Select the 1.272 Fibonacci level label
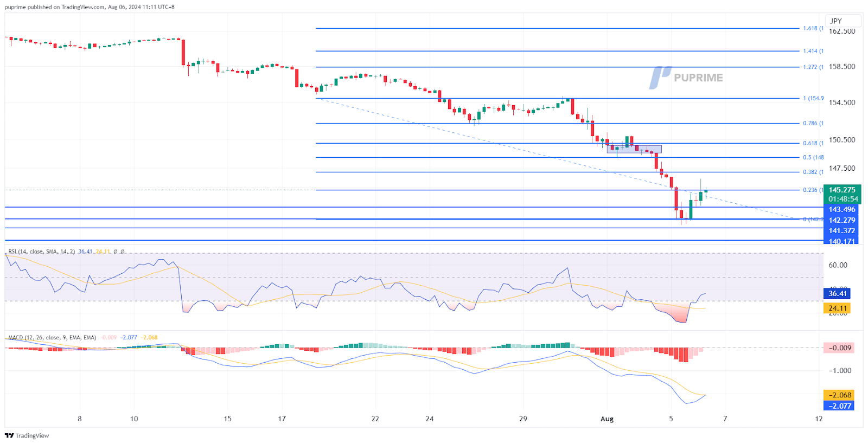The width and height of the screenshot is (868, 444). (x=813, y=67)
